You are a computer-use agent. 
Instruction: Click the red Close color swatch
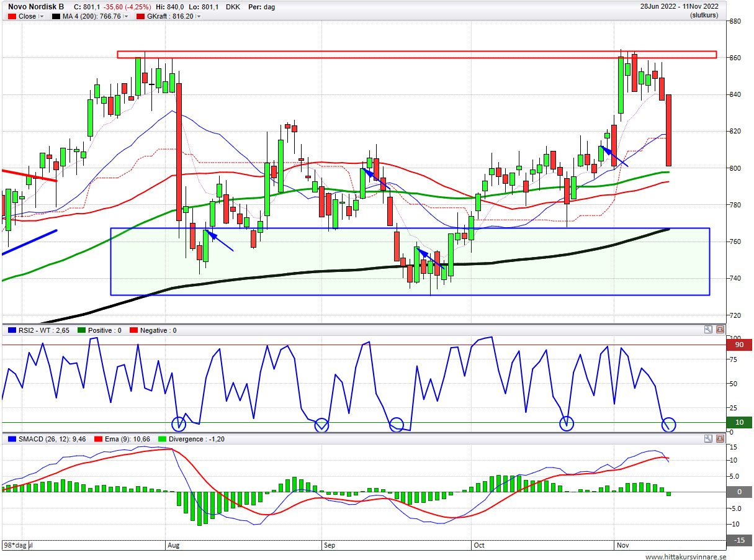click(x=12, y=16)
